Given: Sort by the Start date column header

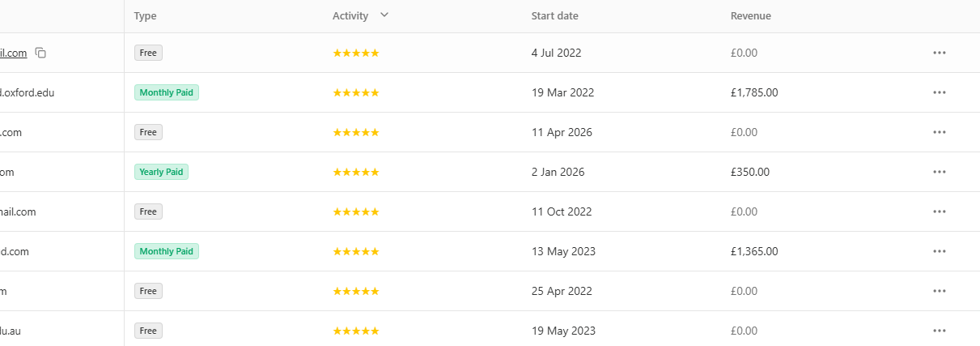Looking at the screenshot, I should pos(554,16).
